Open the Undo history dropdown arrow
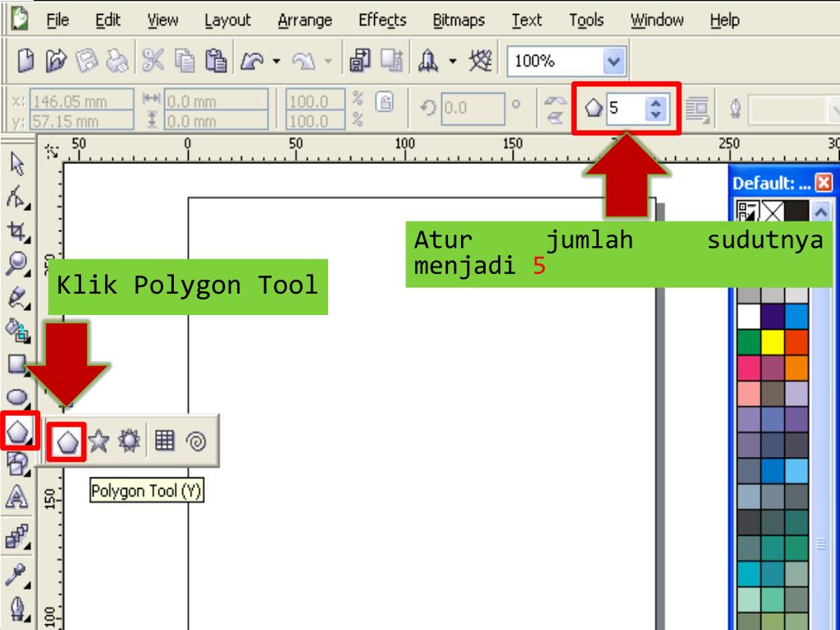840x630 pixels. (x=276, y=61)
